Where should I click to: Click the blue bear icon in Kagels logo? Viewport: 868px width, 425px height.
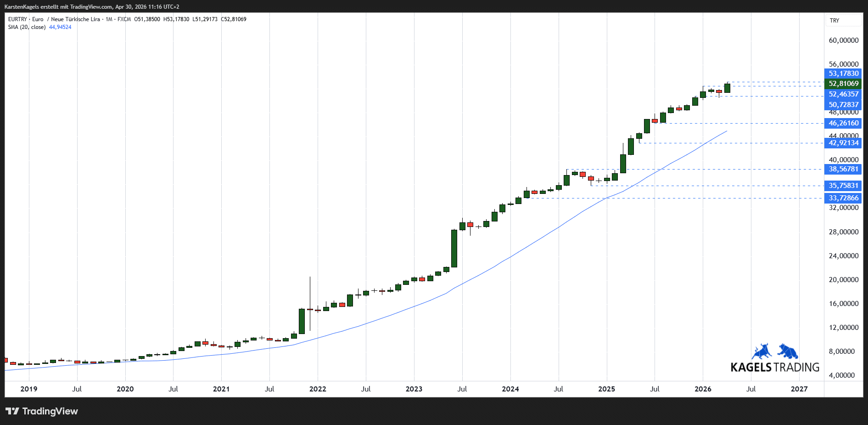788,351
